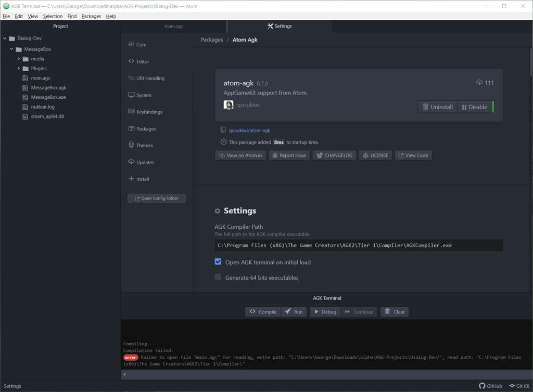Collapse the Dialog-Dev root folder

(5, 38)
